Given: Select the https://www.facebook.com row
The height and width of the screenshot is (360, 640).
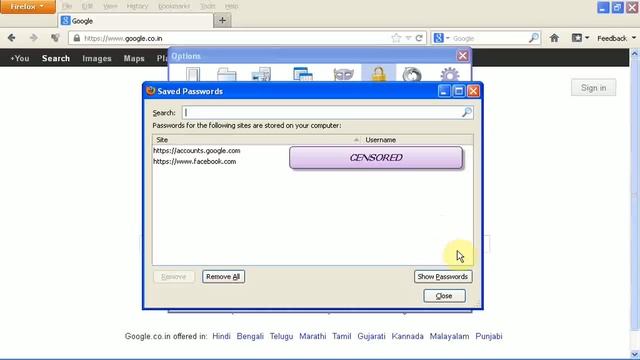Looking at the screenshot, I should (313, 161).
